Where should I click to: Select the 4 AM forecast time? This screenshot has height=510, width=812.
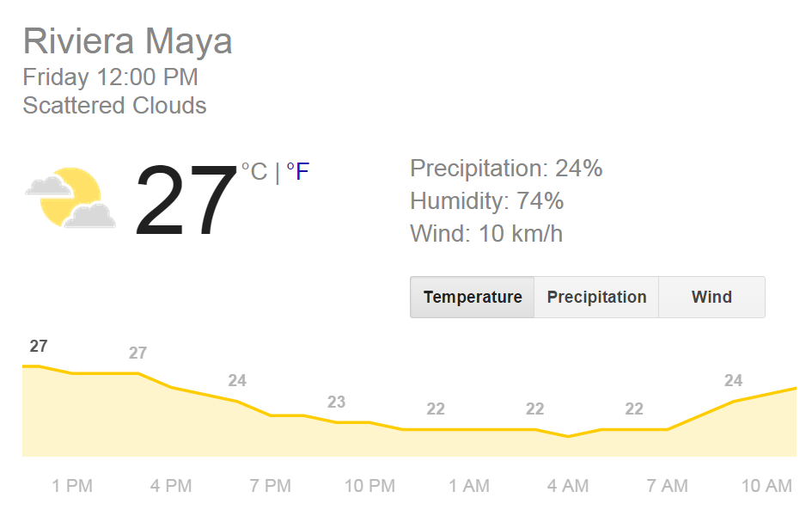tap(568, 486)
